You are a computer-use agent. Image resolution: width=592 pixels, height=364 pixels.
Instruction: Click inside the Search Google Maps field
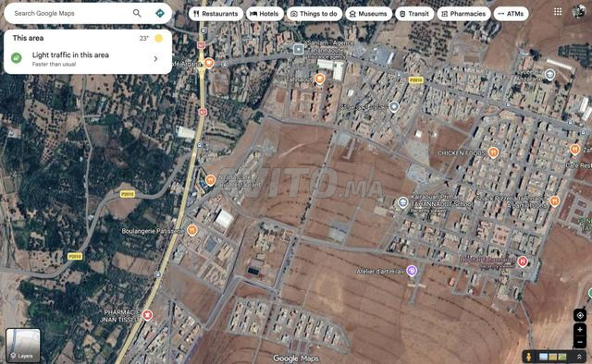(x=70, y=13)
